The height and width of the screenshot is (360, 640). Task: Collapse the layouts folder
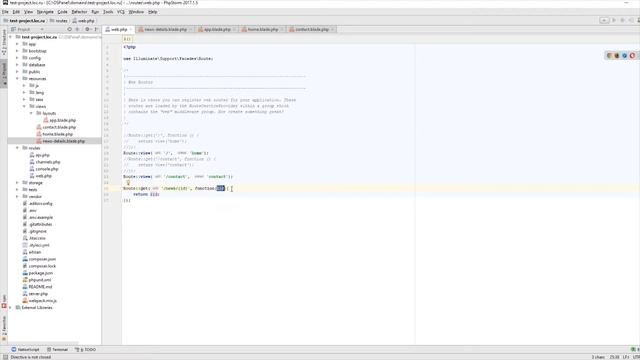(31, 113)
